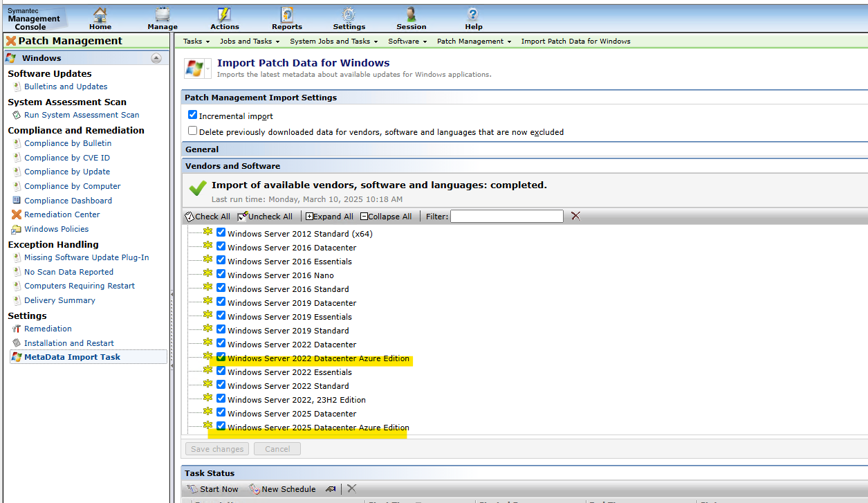Click the Filter text input field

[507, 216]
